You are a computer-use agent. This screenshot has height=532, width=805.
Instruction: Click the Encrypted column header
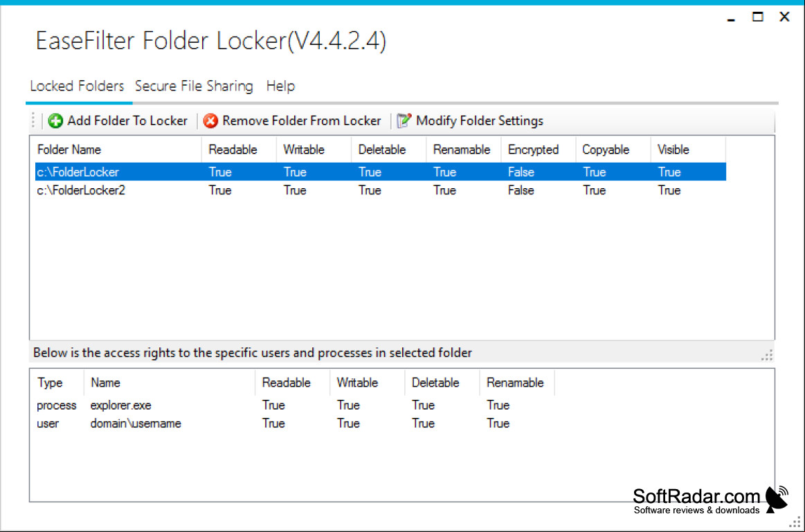coord(539,149)
